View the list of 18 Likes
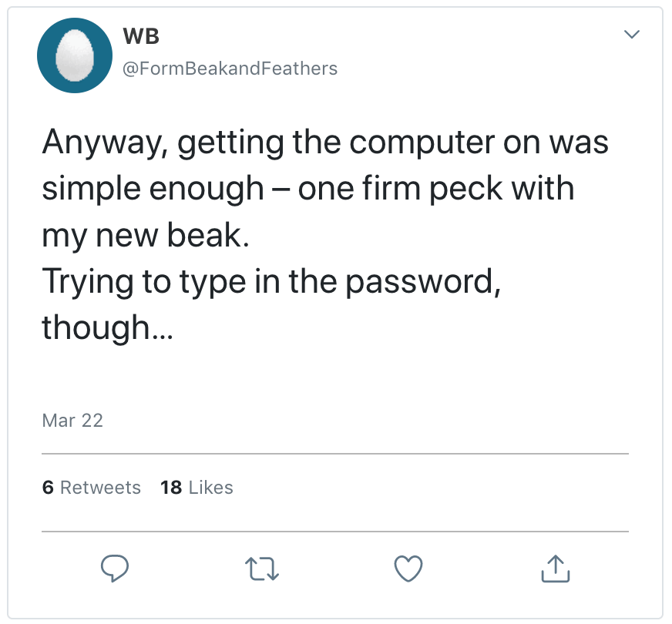Screen dimensions: 672x624 pyautogui.click(x=197, y=488)
